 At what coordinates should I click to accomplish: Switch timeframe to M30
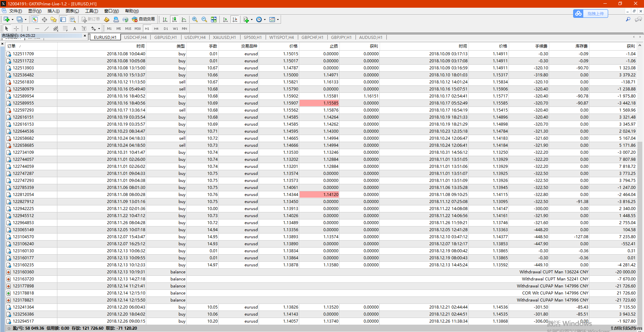click(x=138, y=28)
